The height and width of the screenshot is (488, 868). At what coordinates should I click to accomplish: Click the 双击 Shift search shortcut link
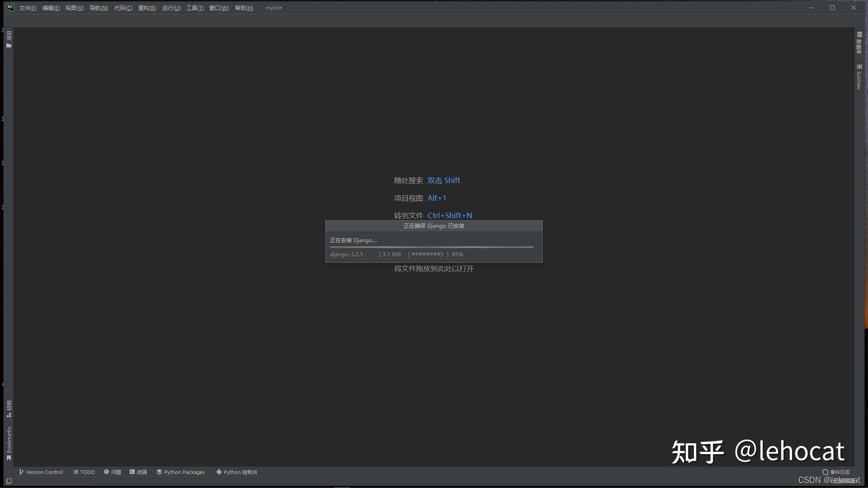[443, 180]
